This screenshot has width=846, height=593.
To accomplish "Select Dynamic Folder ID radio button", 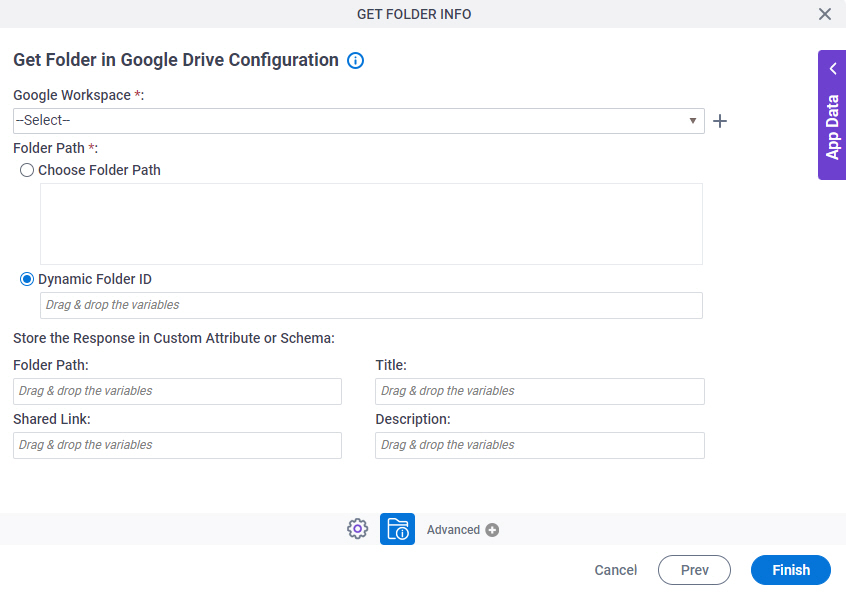I will click(26, 279).
